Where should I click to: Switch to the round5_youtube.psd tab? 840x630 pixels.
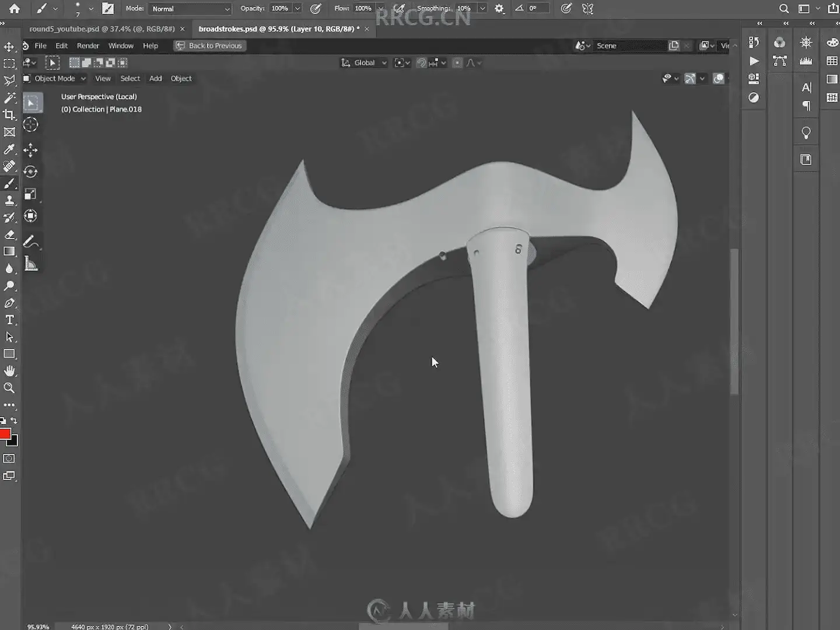(102, 29)
